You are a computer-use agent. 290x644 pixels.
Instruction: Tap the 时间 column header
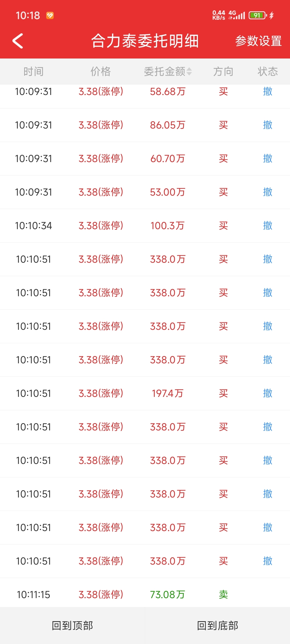point(33,71)
